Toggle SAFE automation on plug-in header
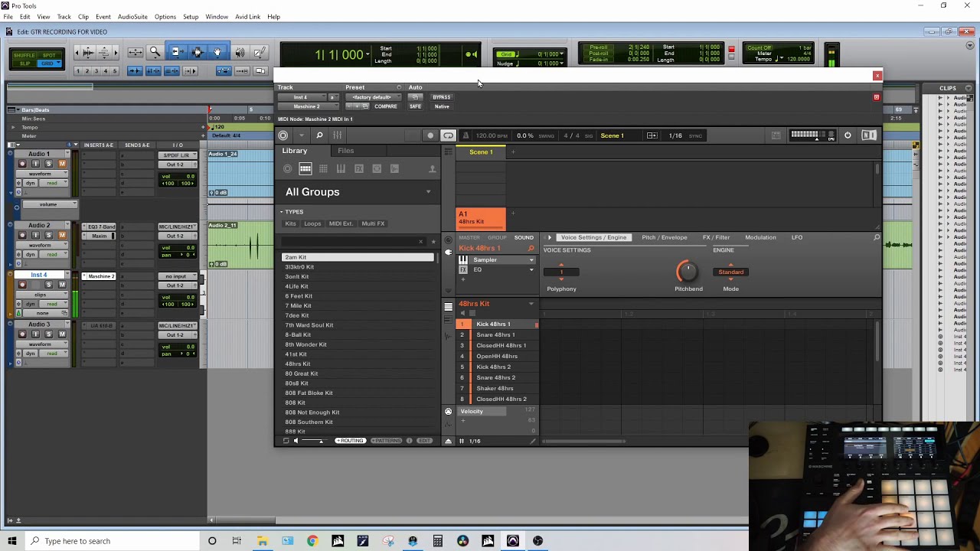 (x=415, y=106)
